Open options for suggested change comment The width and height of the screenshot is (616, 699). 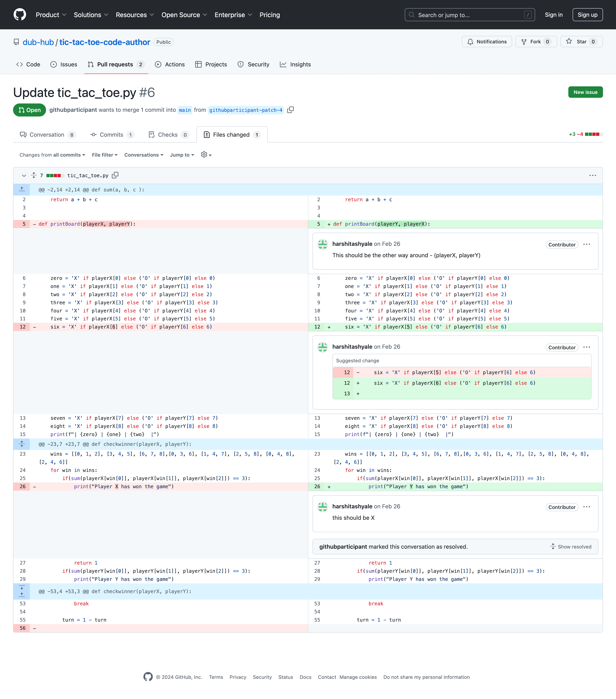click(x=587, y=347)
